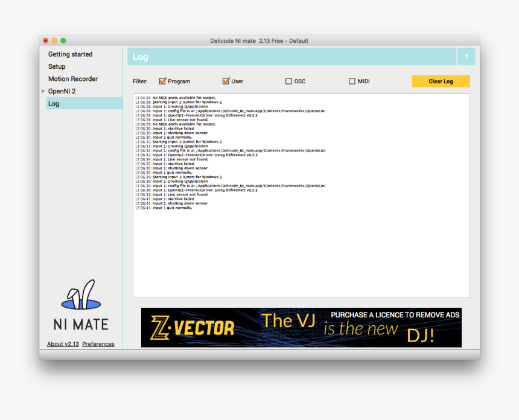Viewport: 519px width, 420px height.
Task: Go to the Setup page
Action: coord(57,66)
